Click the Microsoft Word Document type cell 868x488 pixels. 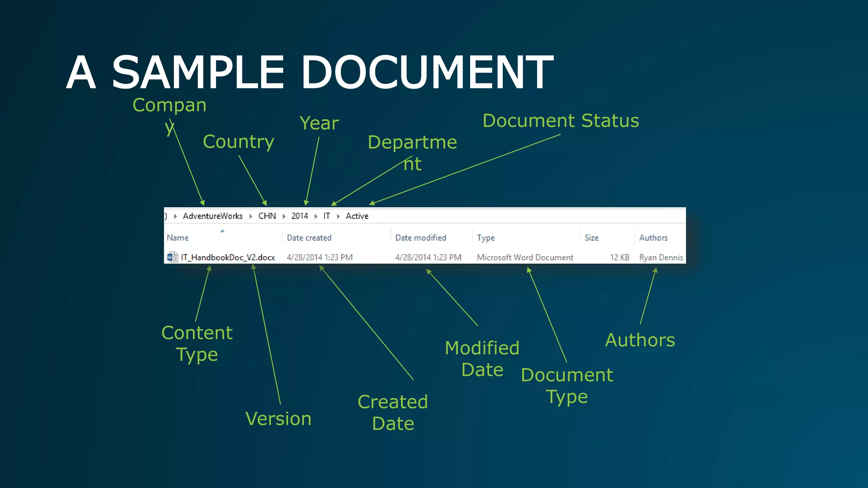point(525,257)
